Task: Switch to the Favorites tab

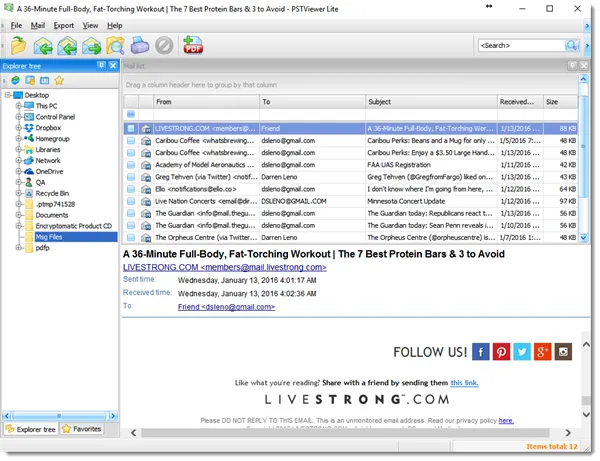Action: click(82, 429)
